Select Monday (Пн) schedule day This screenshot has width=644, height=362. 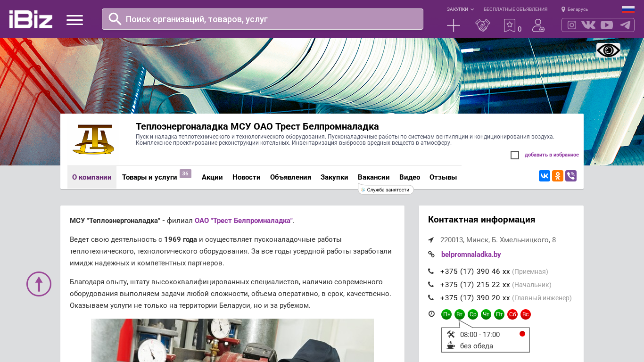click(x=446, y=314)
